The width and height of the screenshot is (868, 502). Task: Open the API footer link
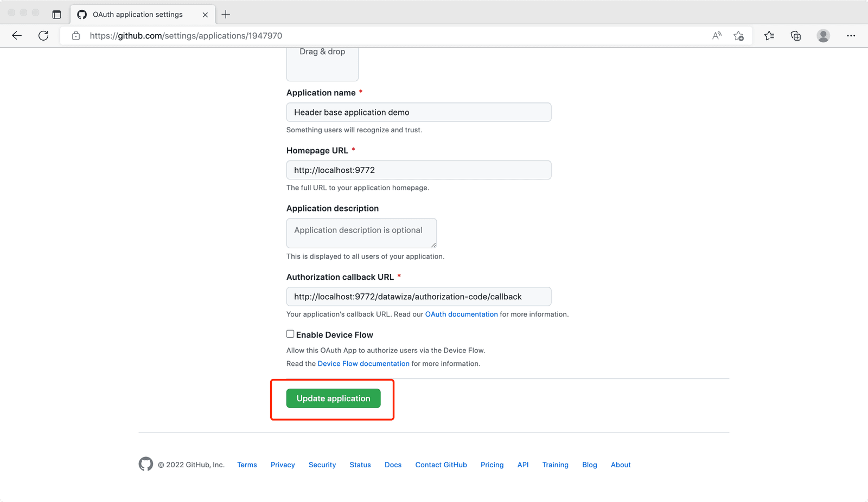(523, 465)
